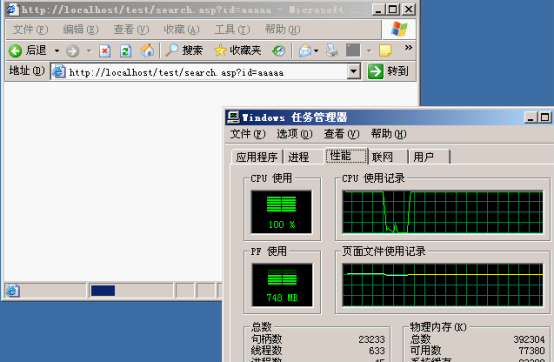Stop page loading with red X icon
This screenshot has height=362, width=554.
point(105,51)
